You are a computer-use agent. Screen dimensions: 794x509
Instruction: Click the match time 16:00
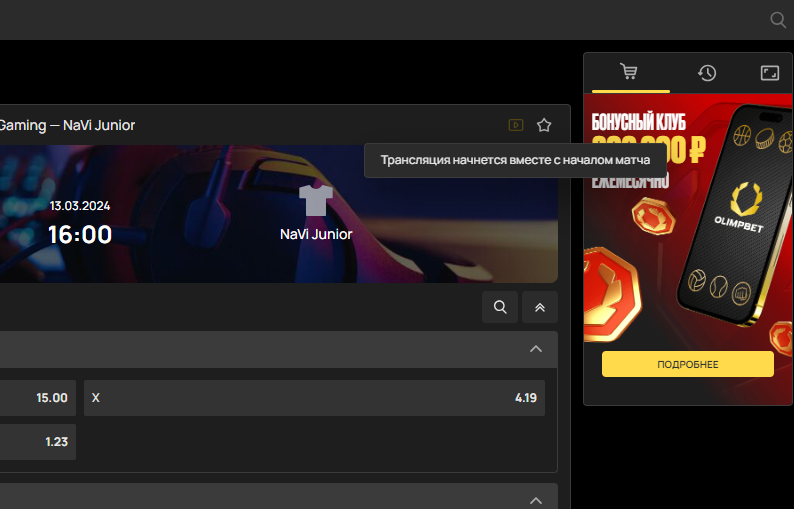pyautogui.click(x=80, y=234)
